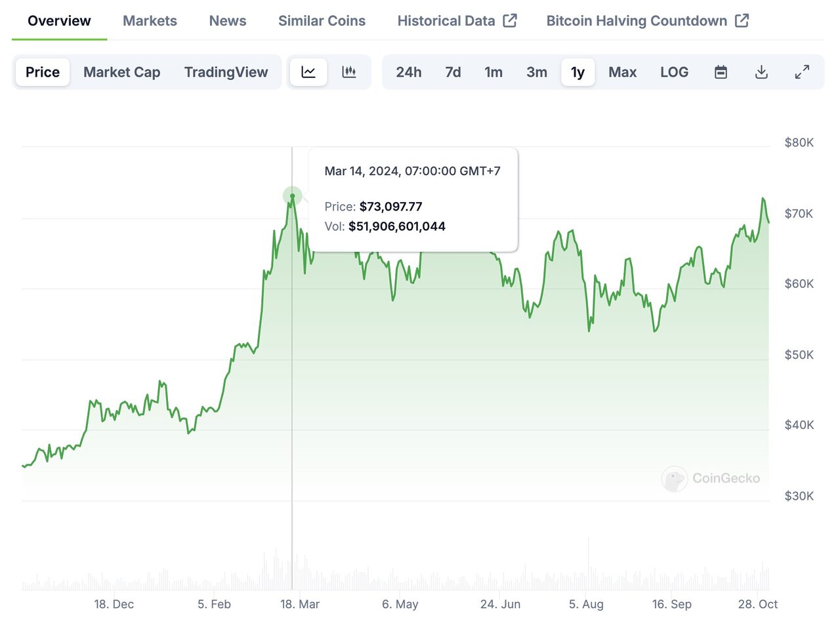Screen dimensions: 840x629
Task: Click the Mar 14 peak data point
Action: (292, 195)
